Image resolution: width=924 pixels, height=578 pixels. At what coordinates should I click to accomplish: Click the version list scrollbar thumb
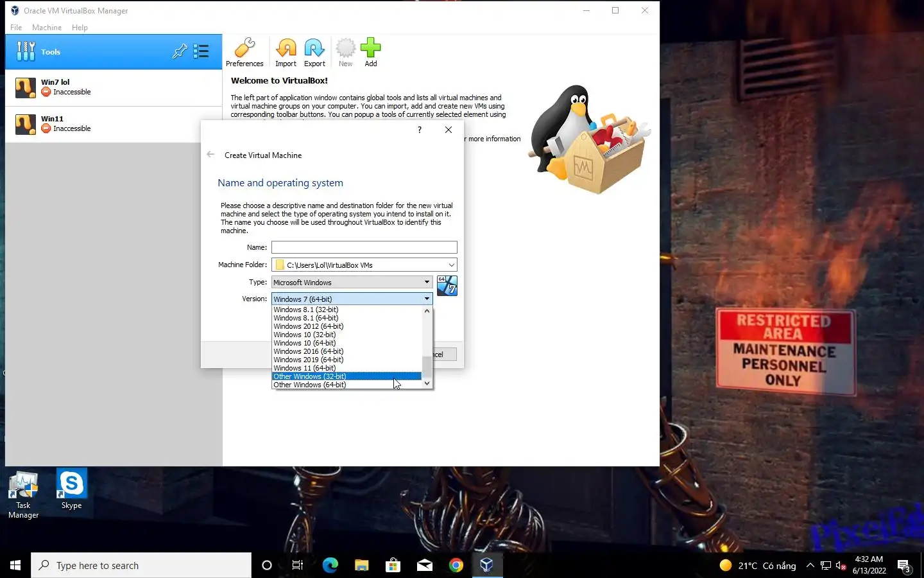(427, 366)
